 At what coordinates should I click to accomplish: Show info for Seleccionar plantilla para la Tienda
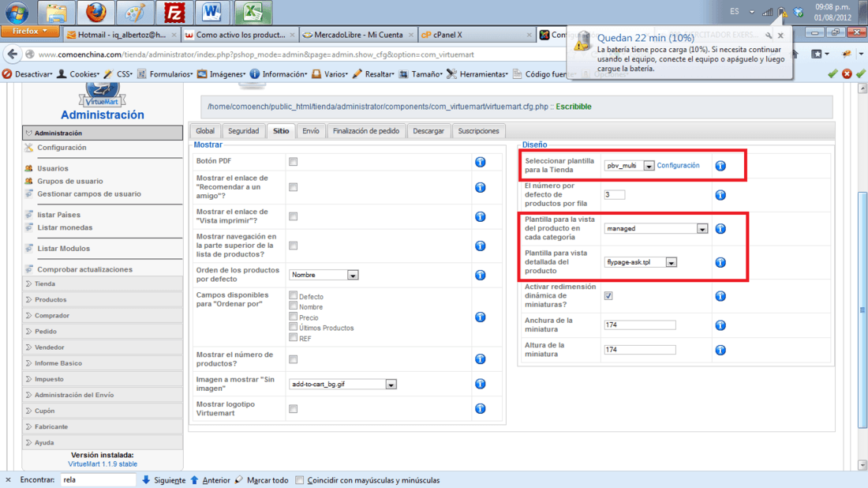point(720,166)
